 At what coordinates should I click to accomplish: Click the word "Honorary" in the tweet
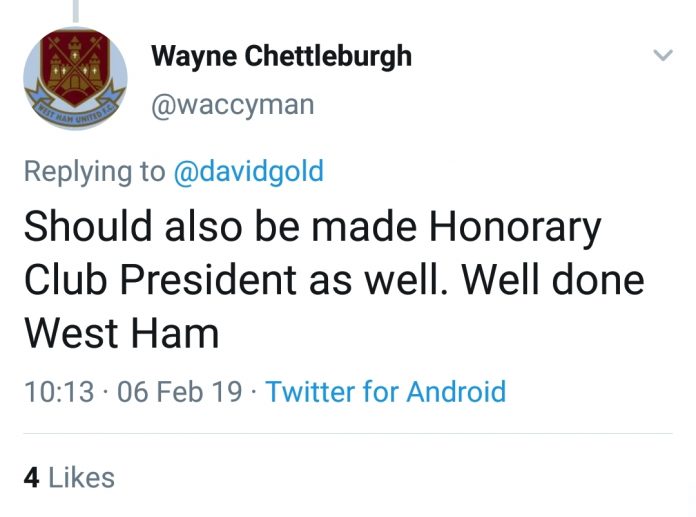(x=515, y=227)
